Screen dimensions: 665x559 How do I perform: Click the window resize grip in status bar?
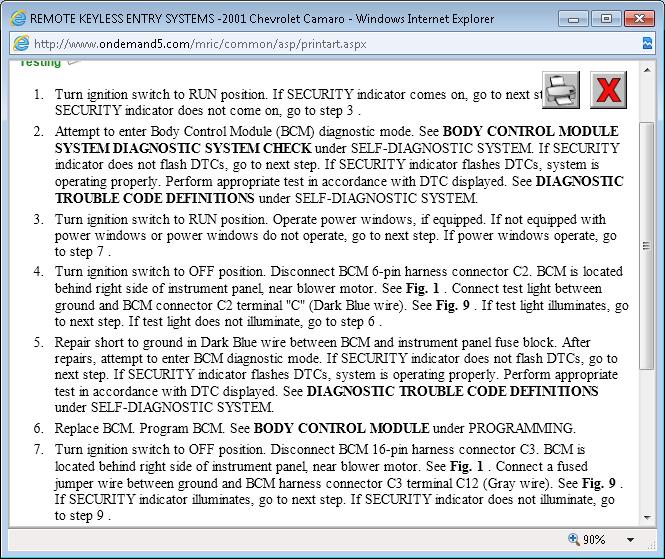tap(651, 546)
